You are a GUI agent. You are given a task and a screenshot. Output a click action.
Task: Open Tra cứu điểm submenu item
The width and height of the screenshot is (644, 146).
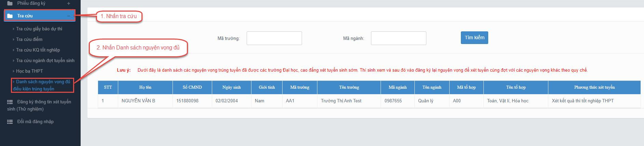[29, 40]
